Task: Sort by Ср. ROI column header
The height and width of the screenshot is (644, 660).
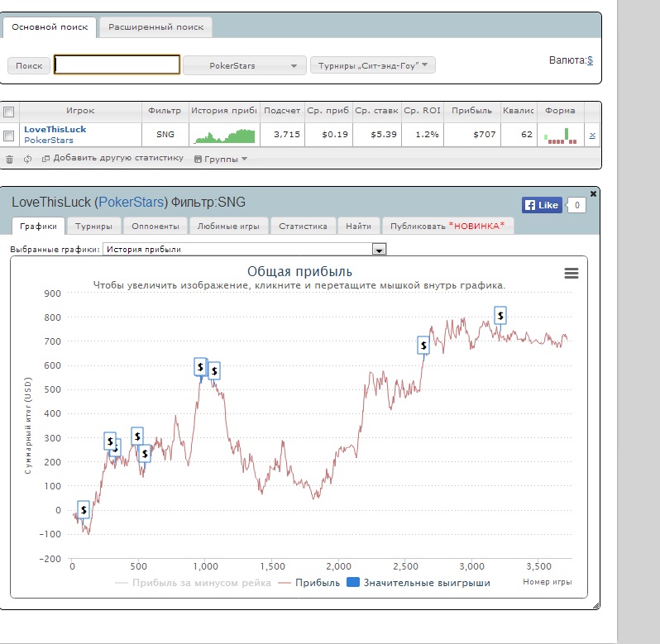Action: [x=422, y=111]
